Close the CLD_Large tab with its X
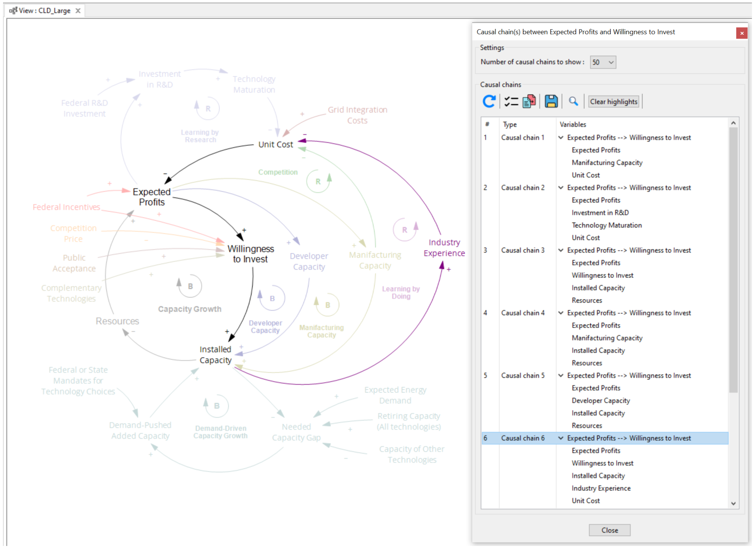Image resolution: width=756 pixels, height=549 pixels. [78, 11]
